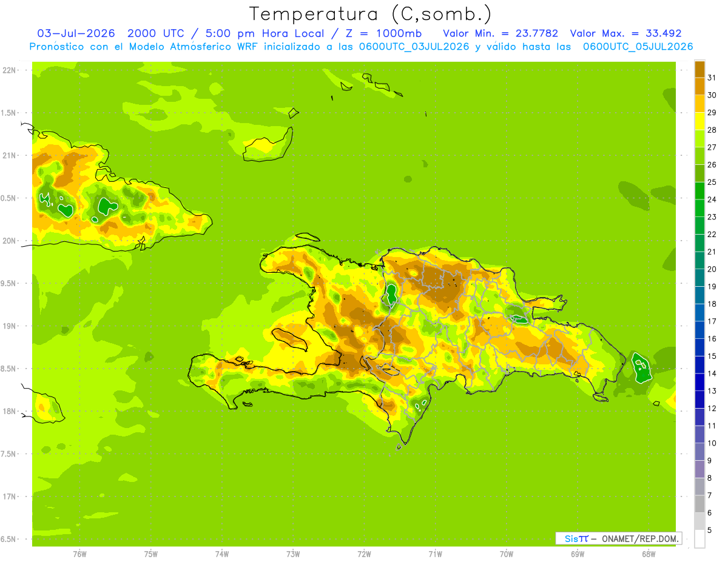The height and width of the screenshot is (562, 728).
Task: Click the legend band between 26 and 27
Action: point(699,156)
